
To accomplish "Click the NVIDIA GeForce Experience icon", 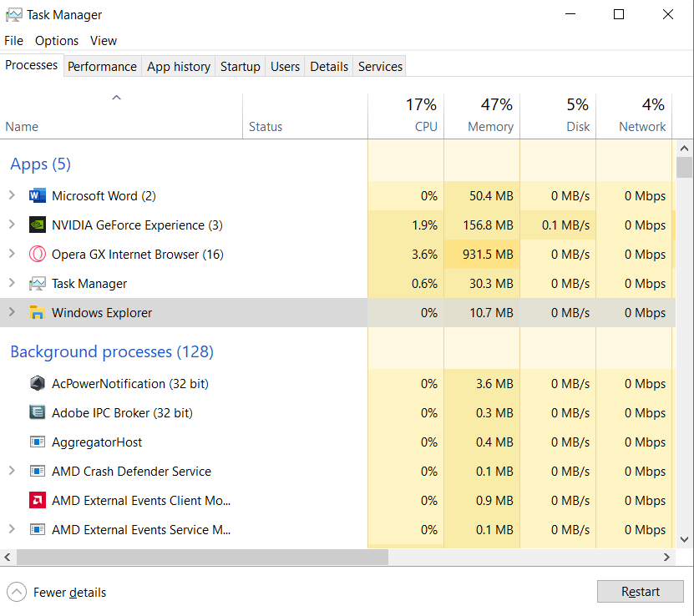I will point(38,225).
